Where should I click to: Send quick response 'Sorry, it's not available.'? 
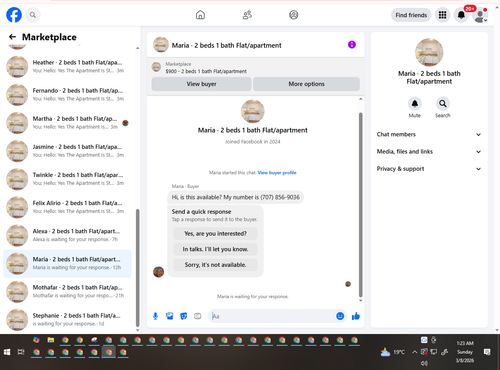point(215,265)
